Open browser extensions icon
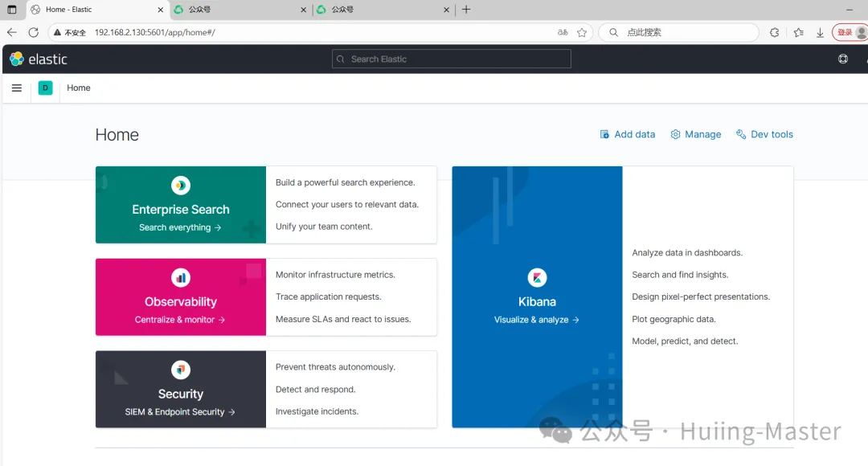 pyautogui.click(x=775, y=33)
